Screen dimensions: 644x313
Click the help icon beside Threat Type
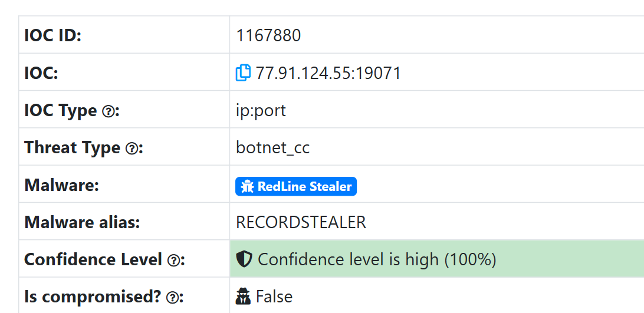coord(132,148)
